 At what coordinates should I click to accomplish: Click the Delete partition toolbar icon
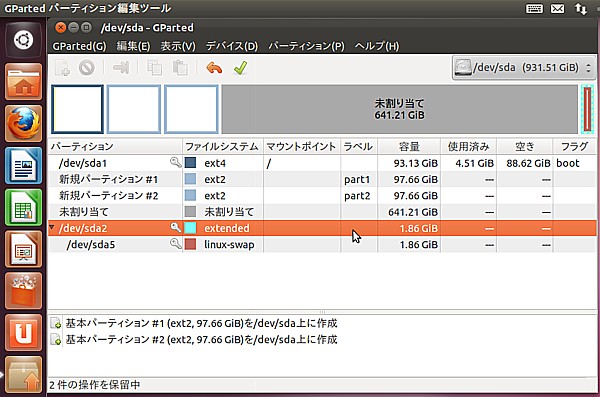(87, 68)
